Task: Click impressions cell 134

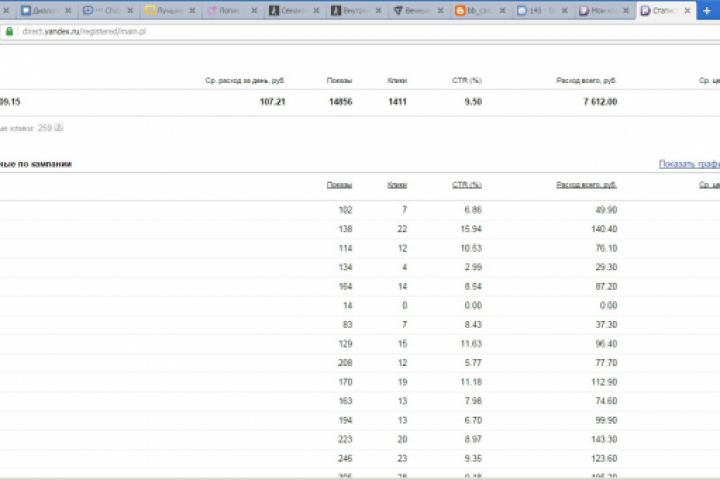Action: pyautogui.click(x=345, y=267)
